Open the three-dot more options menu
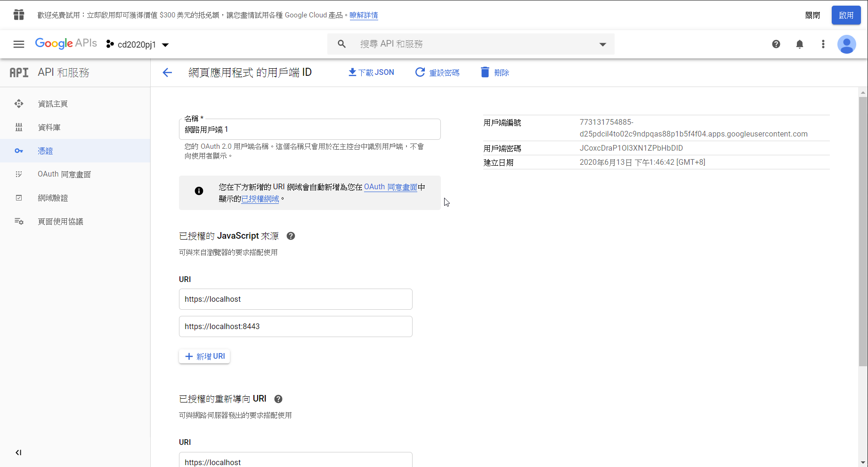The image size is (868, 467). (823, 44)
